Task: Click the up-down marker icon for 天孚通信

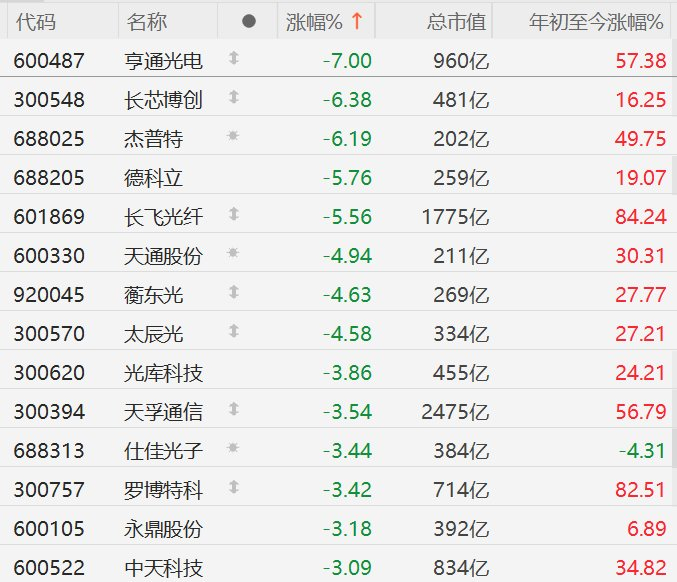Action: coord(234,408)
